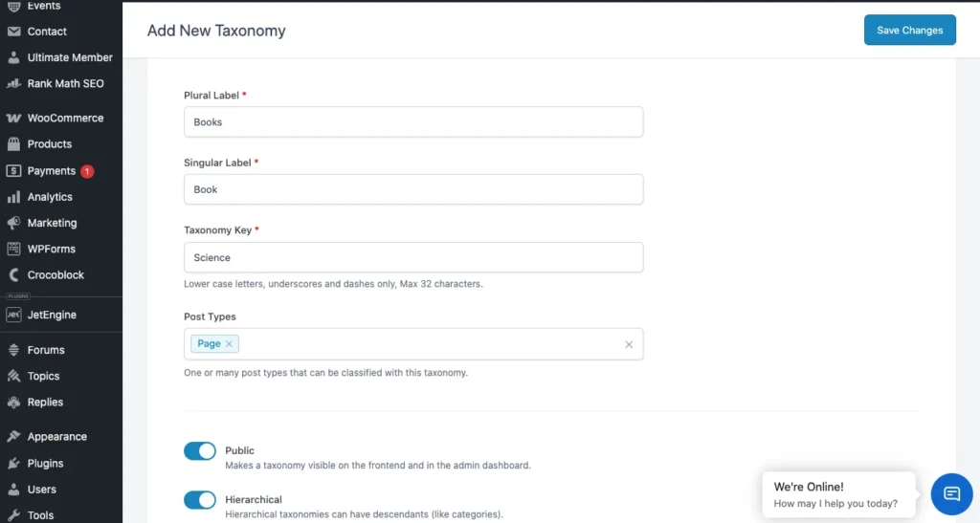Screen dimensions: 980x523
Task: Go to Rank Math SEO menu
Action: (65, 84)
